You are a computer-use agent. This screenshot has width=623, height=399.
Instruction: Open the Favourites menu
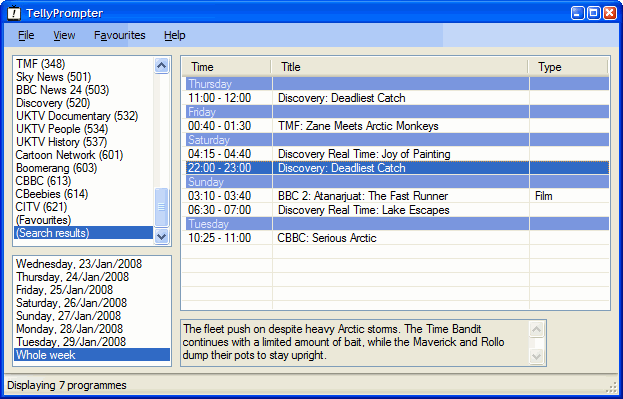pos(120,35)
